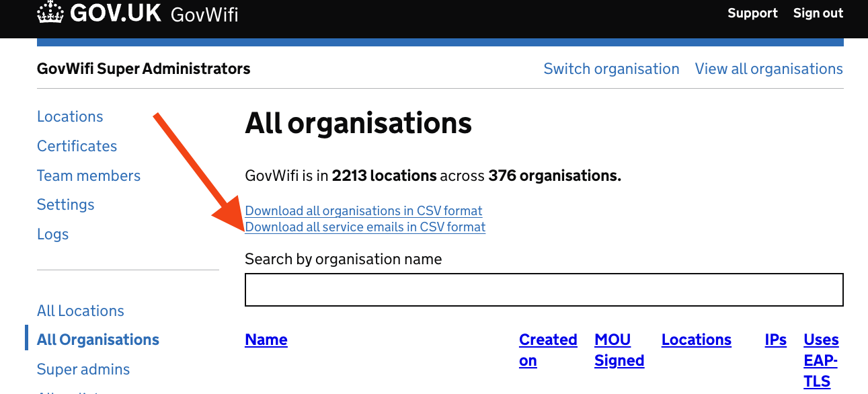Click Switch organisation link
Screen dimensions: 868x394
611,69
